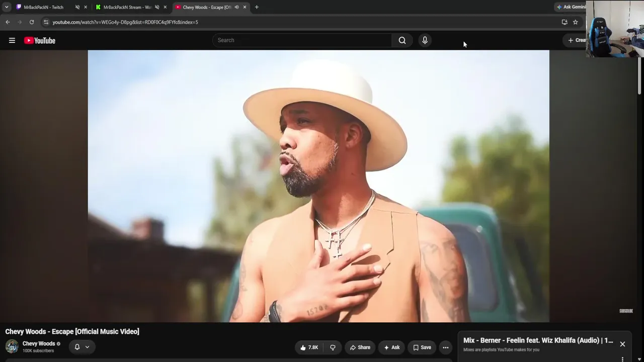
Task: Unmute the MrBackPackN Stream tab audio
Action: (x=157, y=7)
